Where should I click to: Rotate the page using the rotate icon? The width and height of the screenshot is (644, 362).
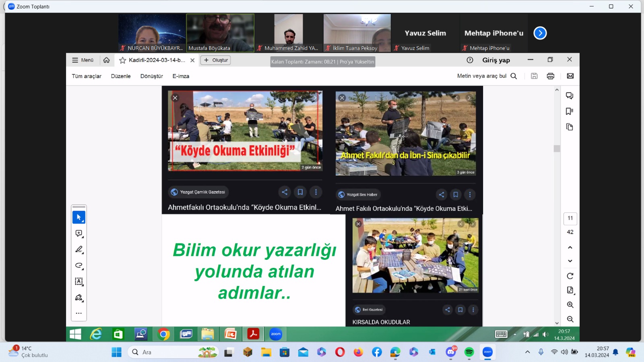[570, 276]
